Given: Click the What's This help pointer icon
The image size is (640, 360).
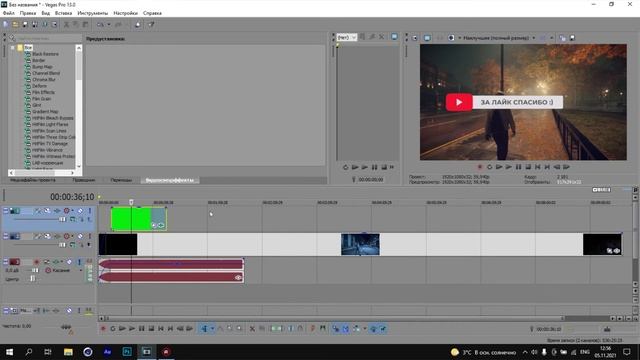Looking at the screenshot, I should [x=151, y=24].
